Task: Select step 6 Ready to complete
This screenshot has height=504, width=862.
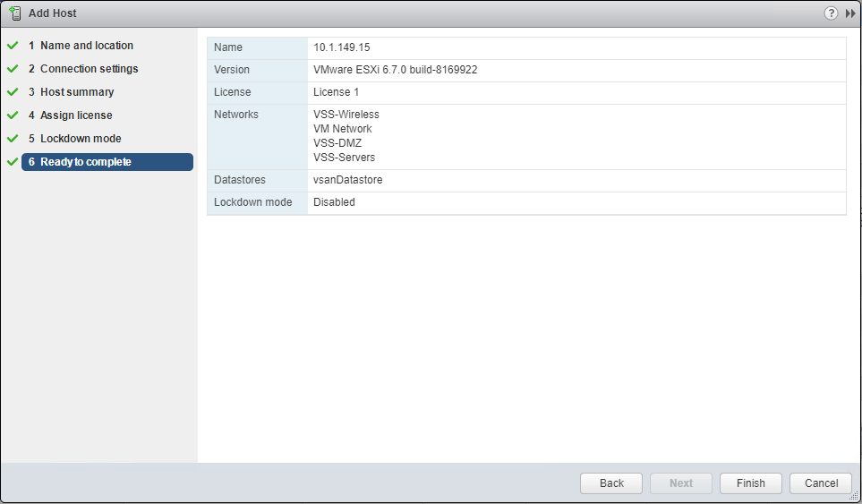Action: point(107,162)
